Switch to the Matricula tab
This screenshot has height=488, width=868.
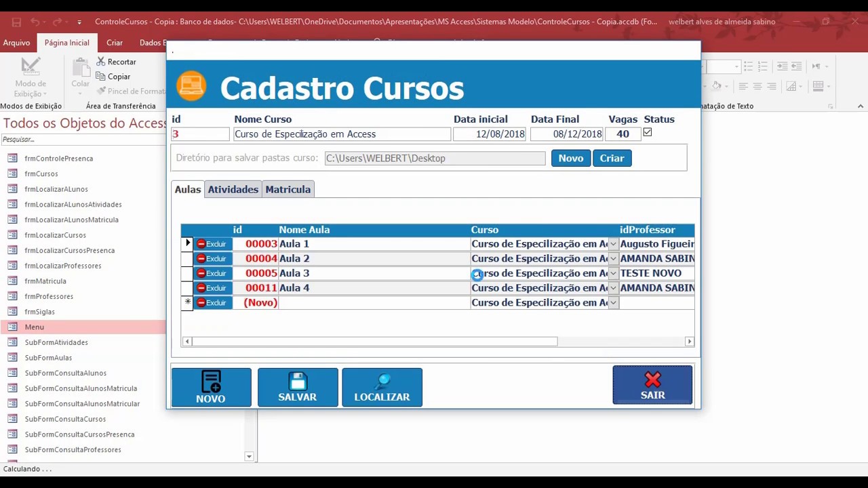[288, 190]
